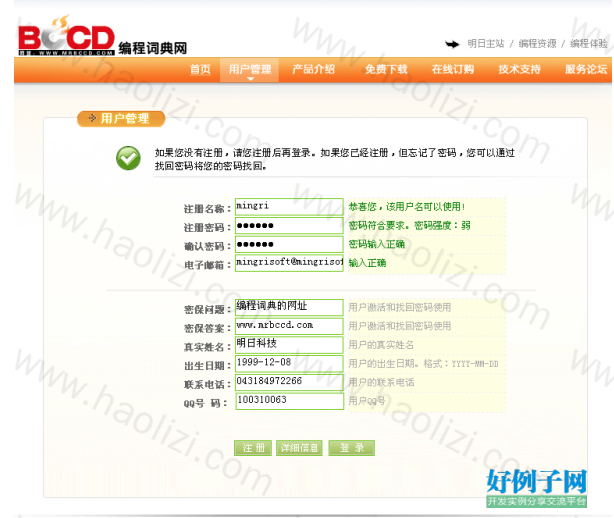Click the 用户管理 section header badge
This screenshot has width=614, height=518.
click(121, 119)
